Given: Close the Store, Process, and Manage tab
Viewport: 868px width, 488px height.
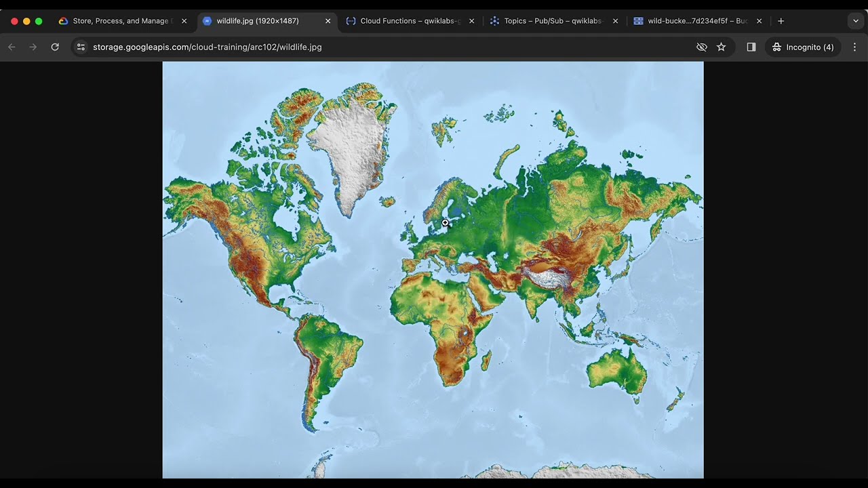Looking at the screenshot, I should click(x=184, y=21).
